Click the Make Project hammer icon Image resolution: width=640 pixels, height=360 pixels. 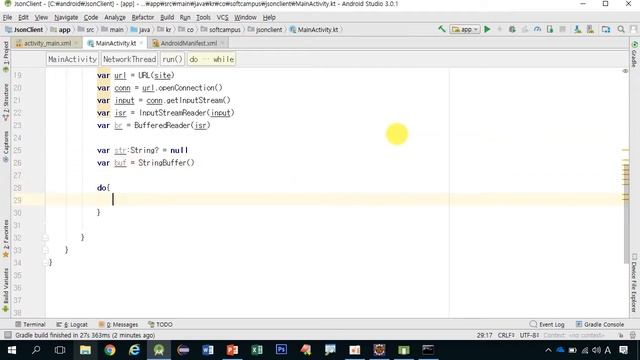pyautogui.click(x=442, y=29)
